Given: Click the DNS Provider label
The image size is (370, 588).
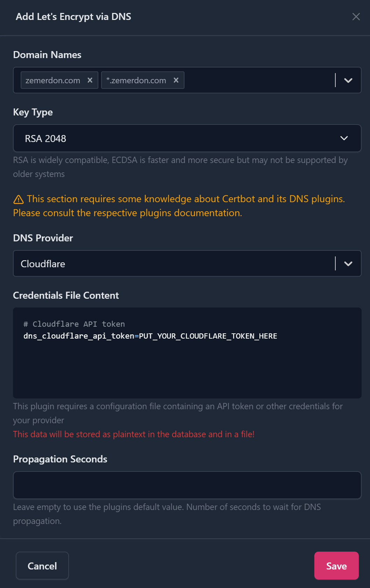Looking at the screenshot, I should pos(43,238).
